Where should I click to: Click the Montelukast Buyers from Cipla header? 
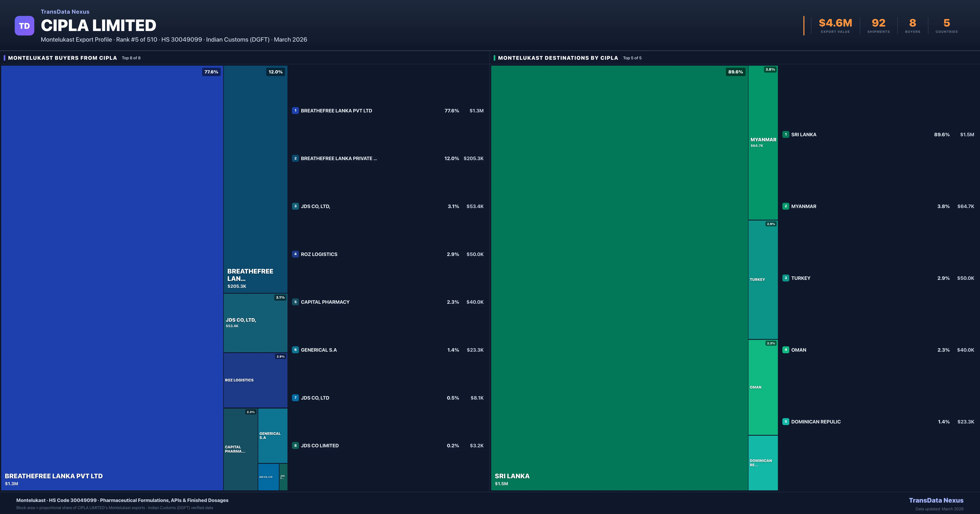pyautogui.click(x=62, y=58)
